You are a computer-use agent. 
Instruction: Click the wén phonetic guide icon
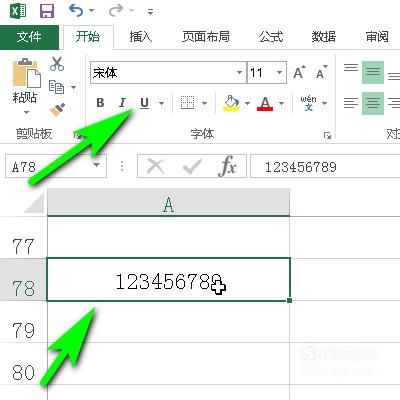click(308, 103)
